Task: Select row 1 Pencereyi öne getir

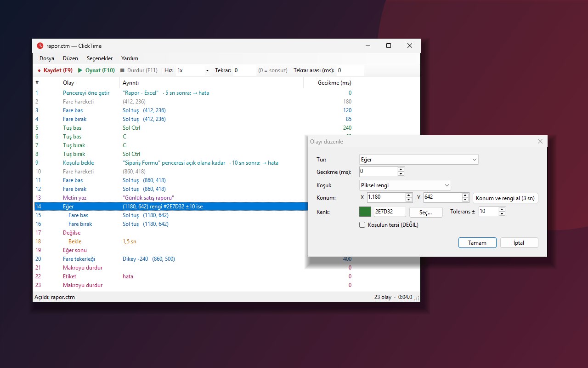Action: click(194, 93)
